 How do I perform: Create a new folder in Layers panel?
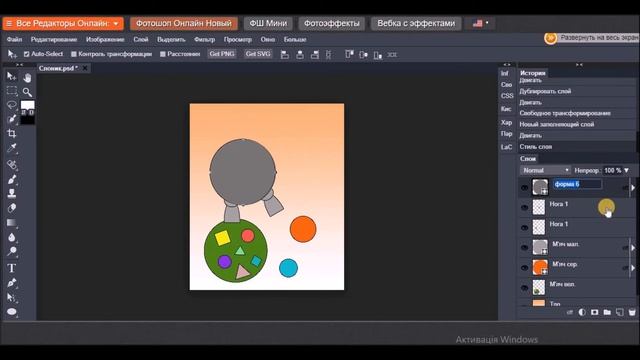click(607, 312)
